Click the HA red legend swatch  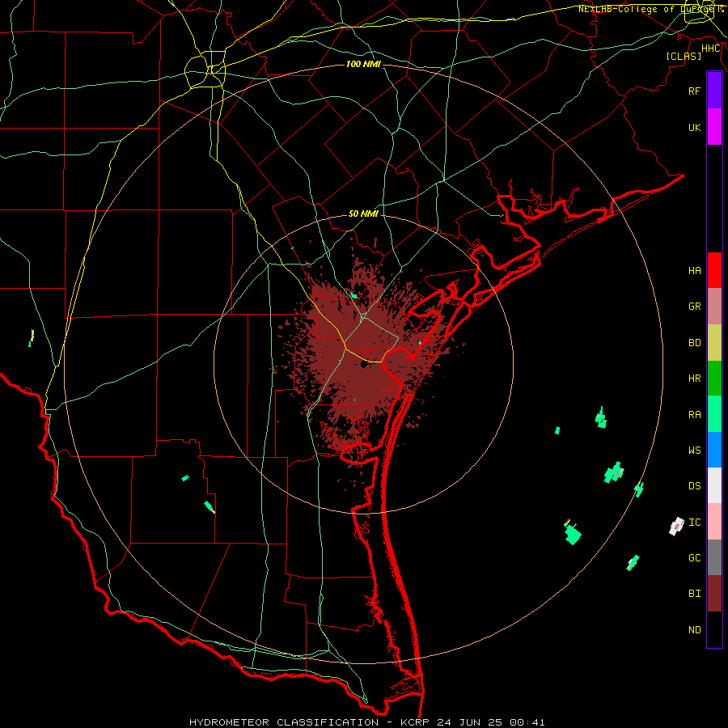click(714, 270)
